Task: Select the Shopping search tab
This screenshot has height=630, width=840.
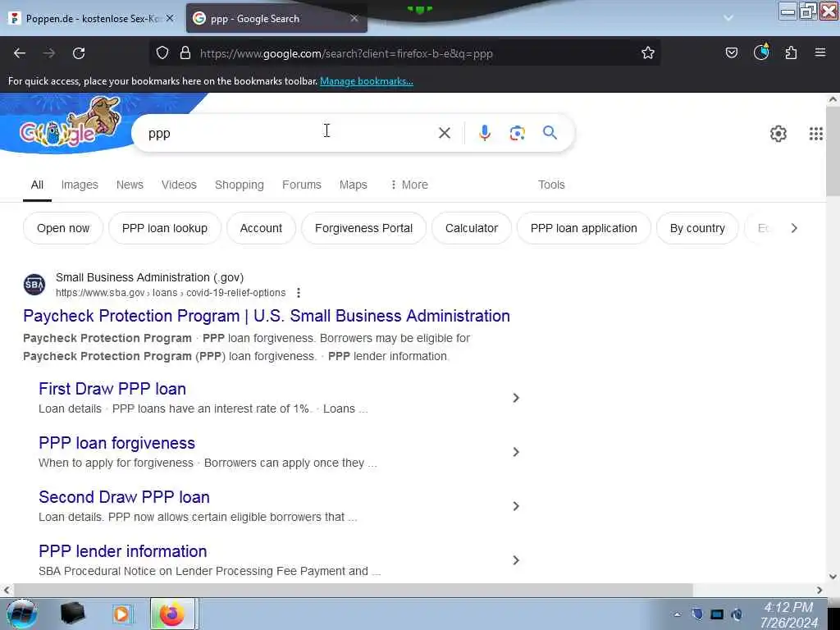Action: [x=240, y=185]
